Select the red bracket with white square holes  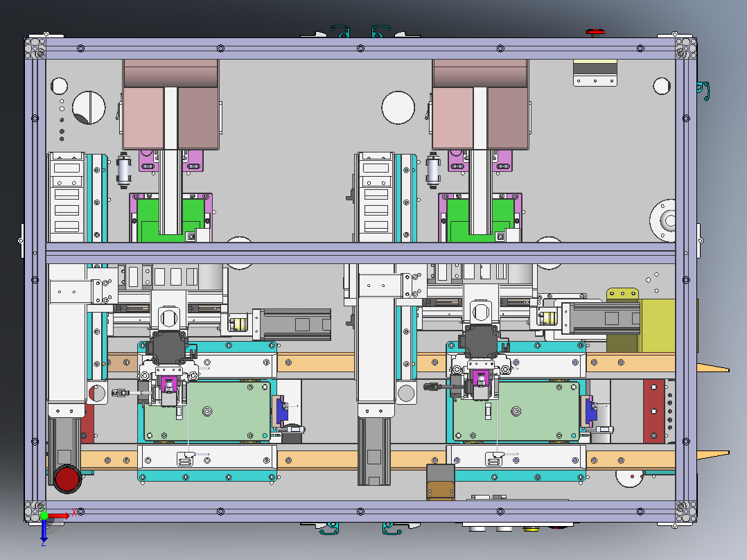click(653, 411)
